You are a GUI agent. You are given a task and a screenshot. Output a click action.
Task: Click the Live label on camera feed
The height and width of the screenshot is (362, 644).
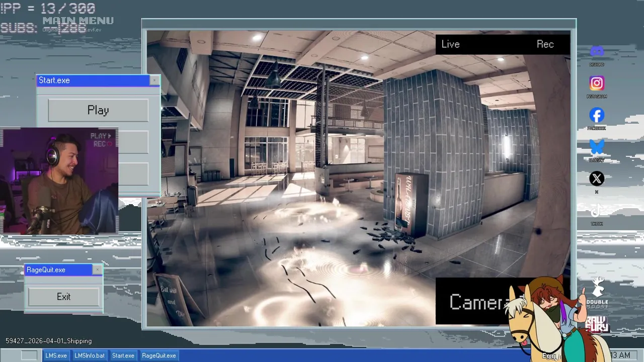click(x=450, y=44)
